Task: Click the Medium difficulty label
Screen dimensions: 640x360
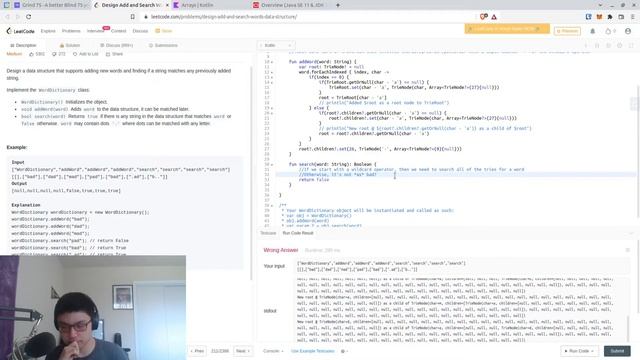Action: (x=14, y=54)
